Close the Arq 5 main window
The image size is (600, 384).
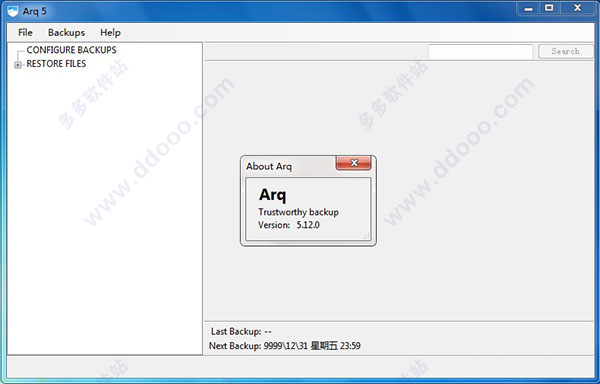point(577,8)
